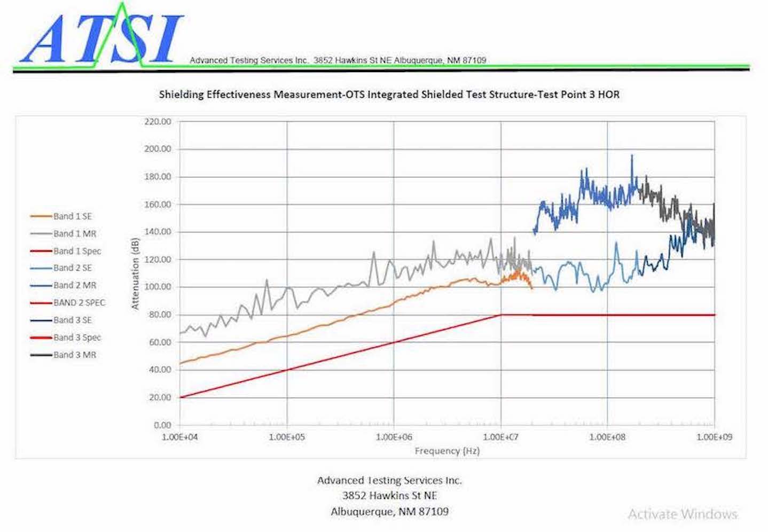
Task: Click the 1.00E+04 x-axis label
Action: [180, 437]
